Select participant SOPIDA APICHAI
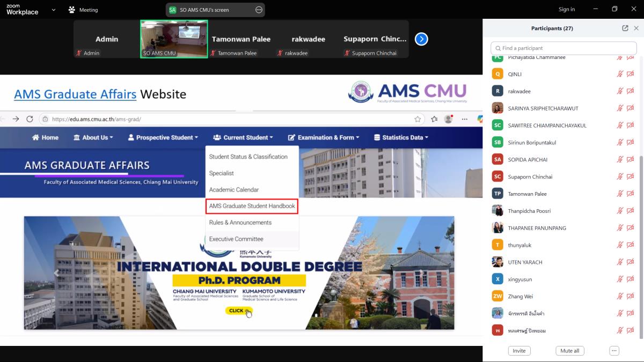Viewport: 644px width, 362px height. point(563,159)
